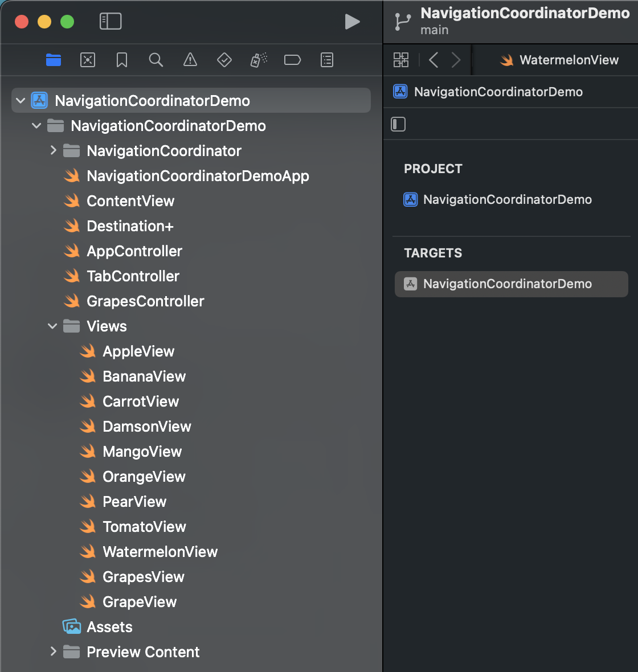This screenshot has width=638, height=672.
Task: Toggle the project and targets list panel
Action: [398, 124]
